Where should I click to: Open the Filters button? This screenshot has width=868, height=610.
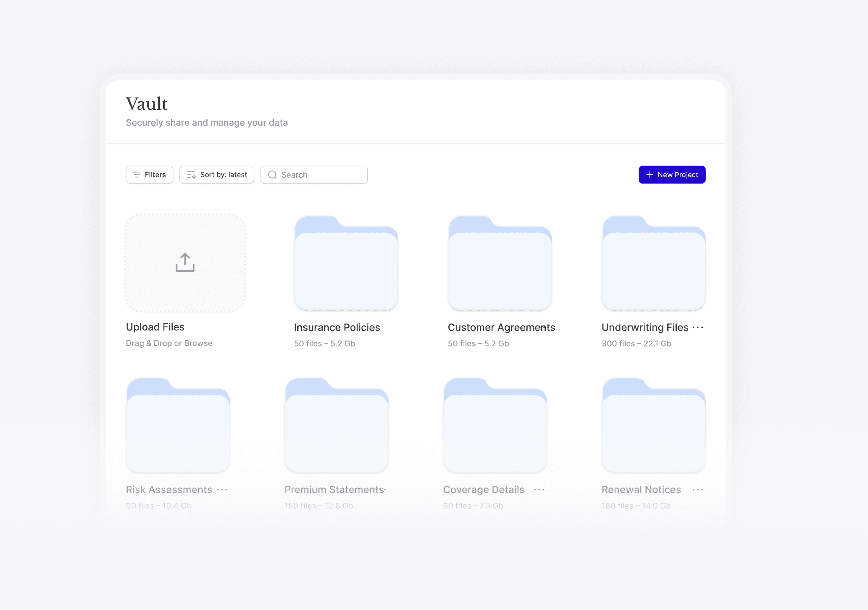[x=149, y=175]
